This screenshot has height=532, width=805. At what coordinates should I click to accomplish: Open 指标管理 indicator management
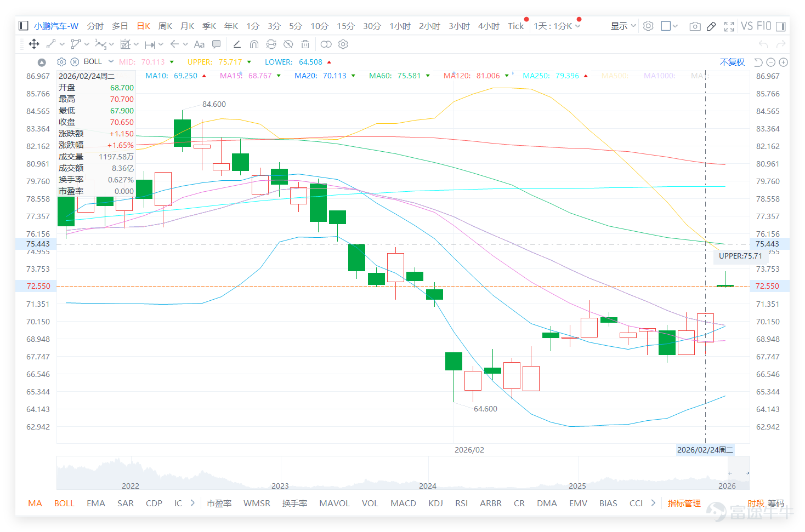tap(684, 503)
